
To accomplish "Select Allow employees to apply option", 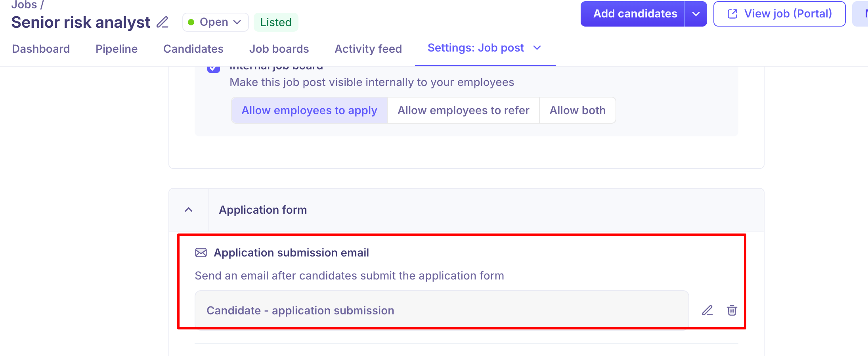I will point(309,110).
